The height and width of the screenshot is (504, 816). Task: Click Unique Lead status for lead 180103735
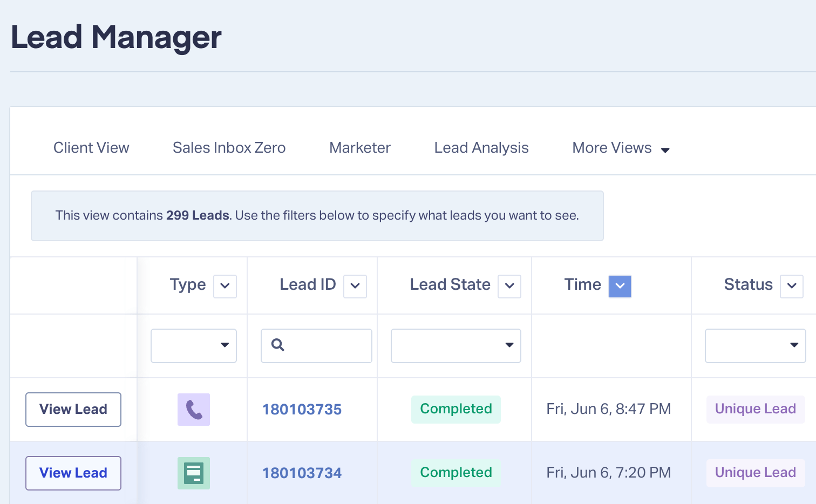[x=756, y=409]
